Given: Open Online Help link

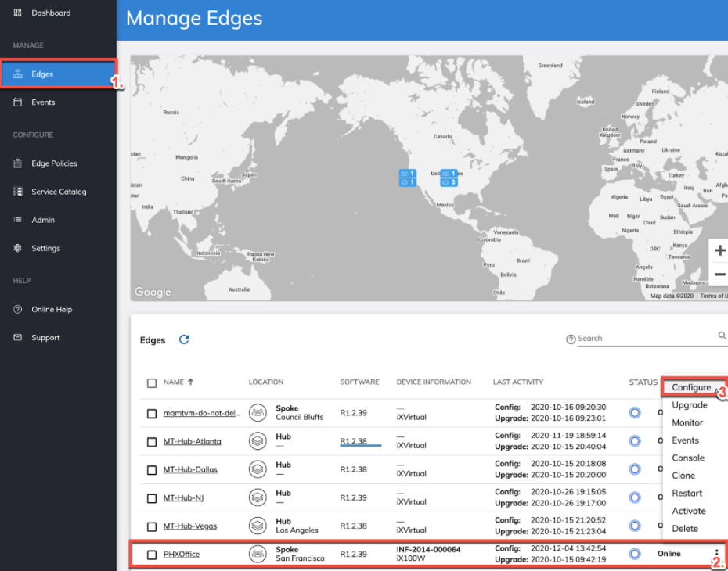Looking at the screenshot, I should 52,310.
